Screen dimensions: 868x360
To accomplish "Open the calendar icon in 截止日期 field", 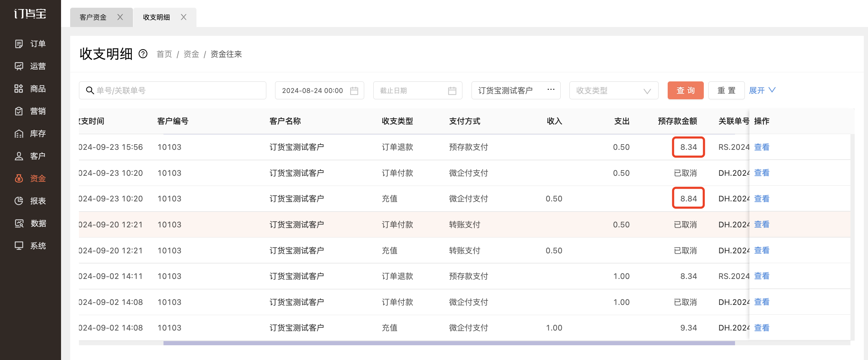I will tap(452, 91).
